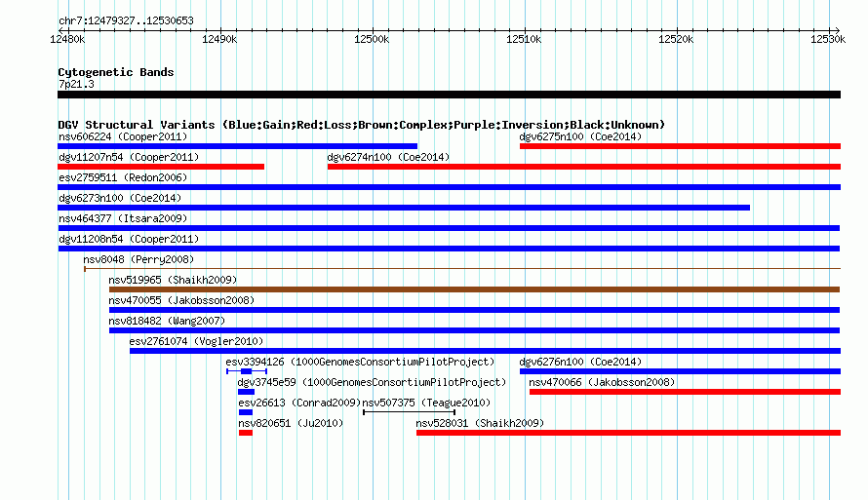Click chr7:12479327..12530653 coordinates text
This screenshot has width=868, height=500.
[x=126, y=20]
